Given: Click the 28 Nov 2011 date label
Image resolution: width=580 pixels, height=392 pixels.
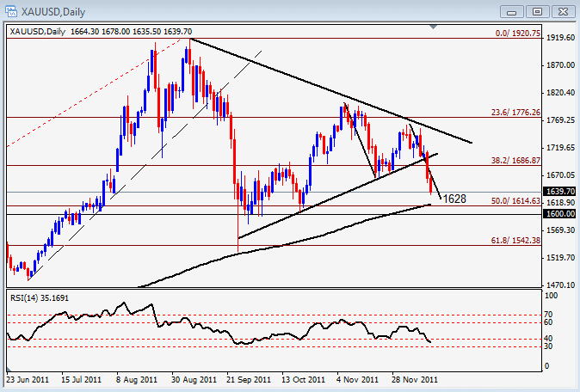Looking at the screenshot, I should tap(415, 379).
